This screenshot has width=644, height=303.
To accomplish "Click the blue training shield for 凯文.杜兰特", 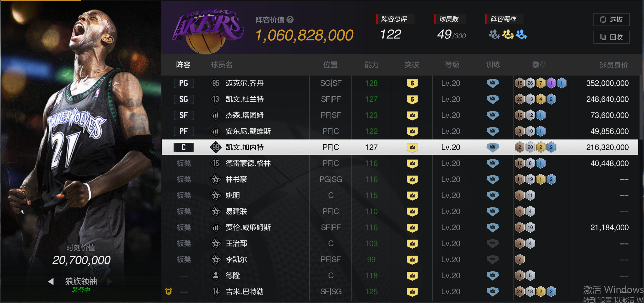I will pyautogui.click(x=492, y=99).
